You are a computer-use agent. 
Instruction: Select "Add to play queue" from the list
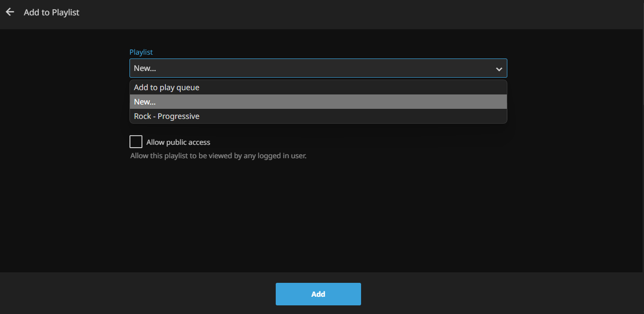point(166,88)
